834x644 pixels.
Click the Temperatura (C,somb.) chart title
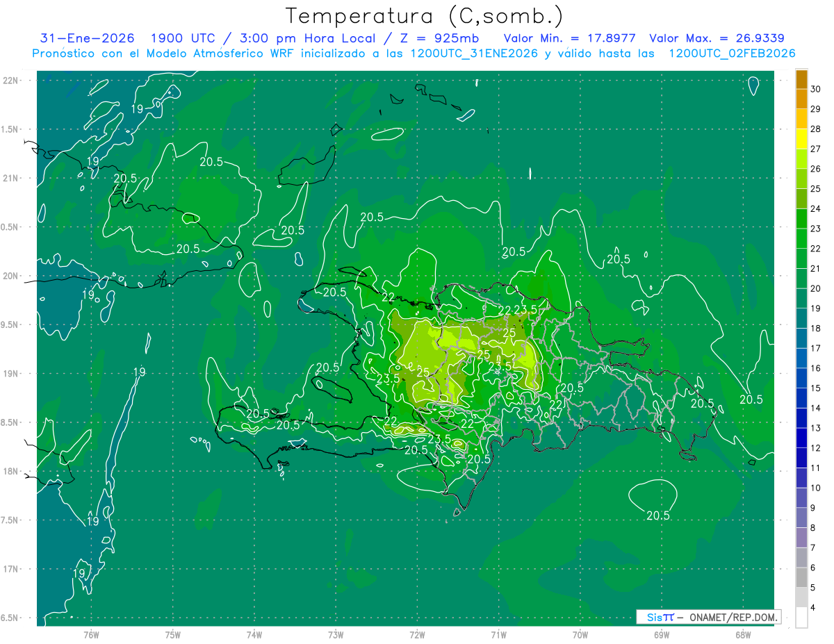click(424, 16)
